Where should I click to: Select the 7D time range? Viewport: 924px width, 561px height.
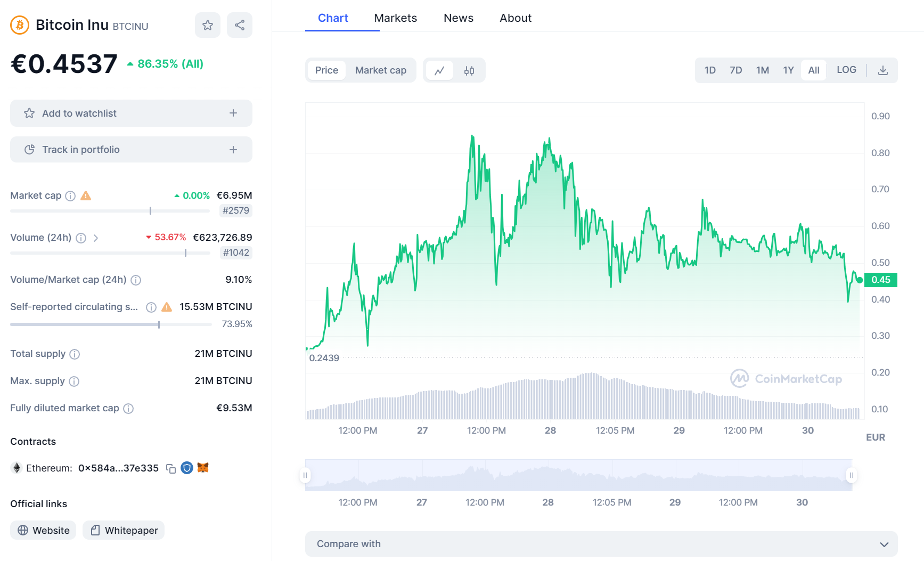[x=735, y=70]
